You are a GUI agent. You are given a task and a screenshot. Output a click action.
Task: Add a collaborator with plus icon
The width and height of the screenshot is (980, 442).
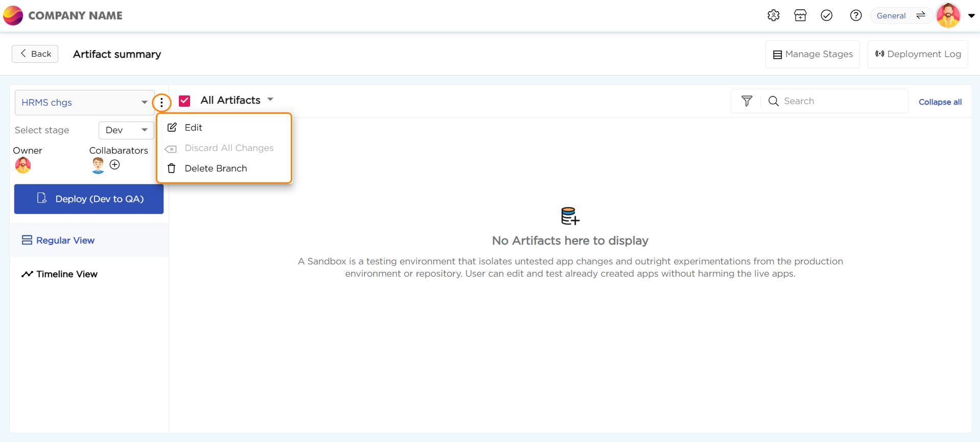pos(115,164)
